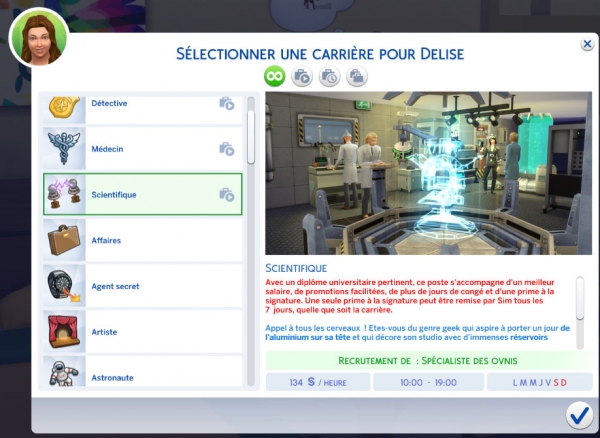The width and height of the screenshot is (600, 438).
Task: Click Delise's Sim portrait
Action: pyautogui.click(x=39, y=39)
